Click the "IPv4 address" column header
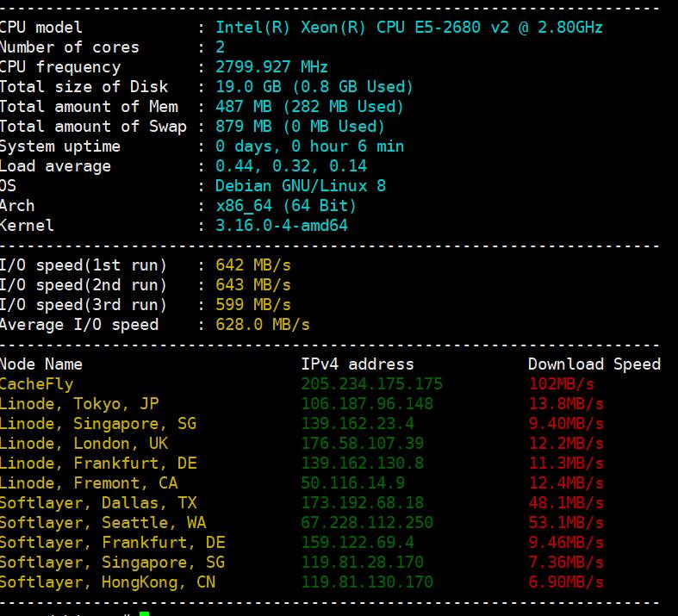Viewport: 678px width, 616px height. pyautogui.click(x=358, y=364)
